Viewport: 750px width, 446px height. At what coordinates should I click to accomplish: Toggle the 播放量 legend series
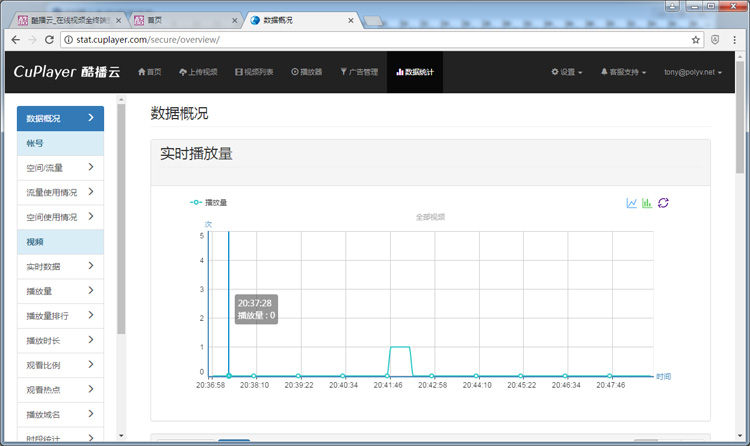(209, 203)
